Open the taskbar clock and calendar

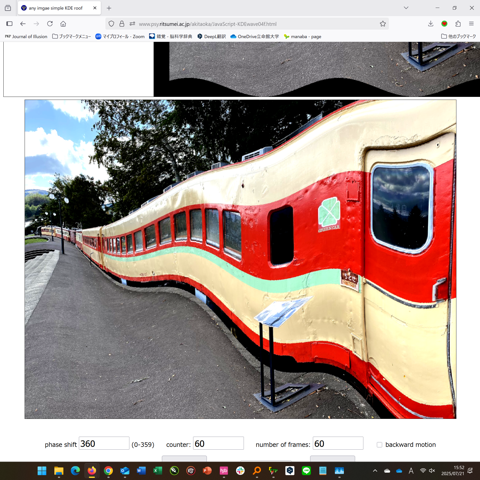pyautogui.click(x=452, y=471)
